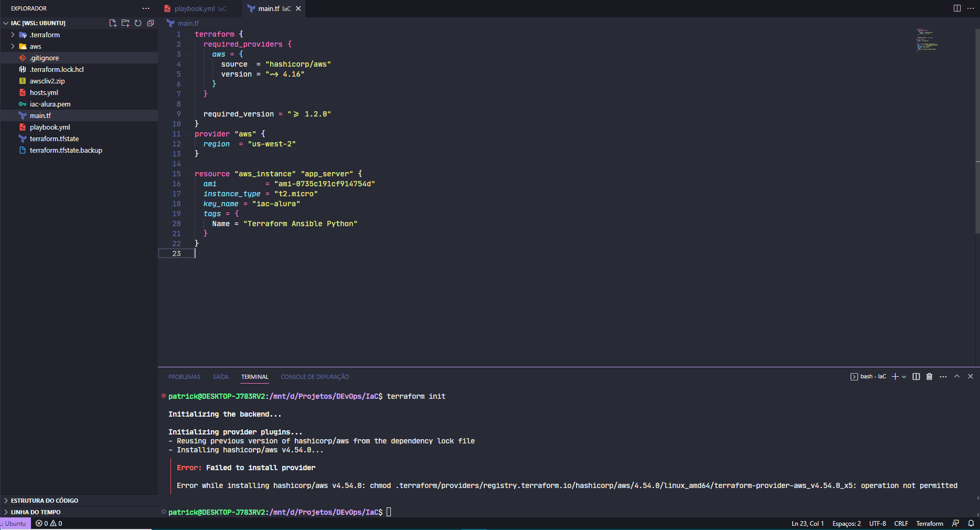Image resolution: width=980 pixels, height=530 pixels.
Task: Click the code minimap preview
Action: [927, 40]
